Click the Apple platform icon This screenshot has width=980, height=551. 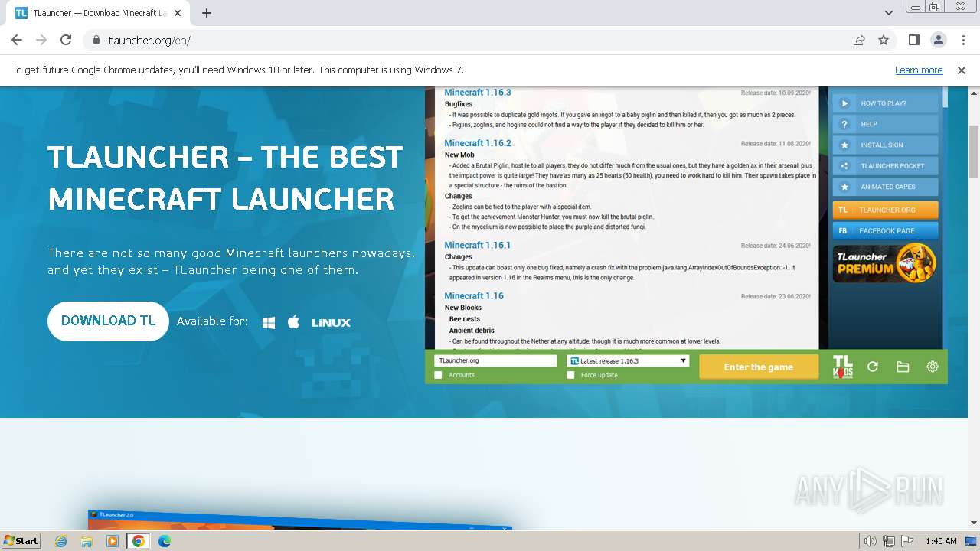coord(293,321)
